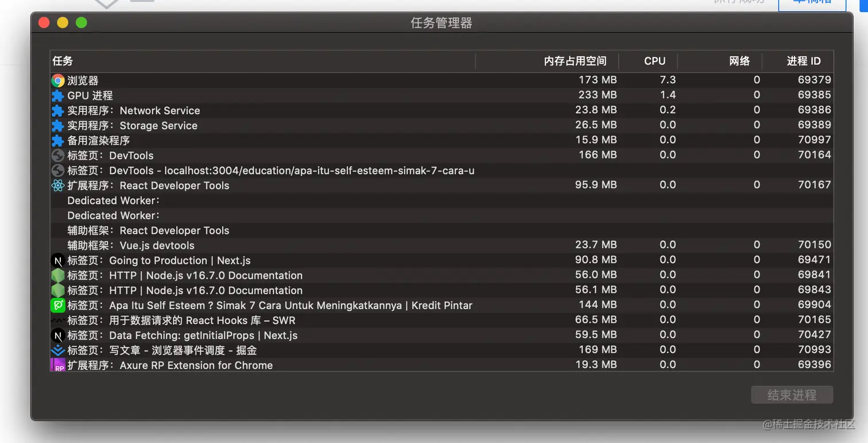The width and height of the screenshot is (868, 443).
Task: Click the Axure RP extension icon
Action: tap(57, 365)
